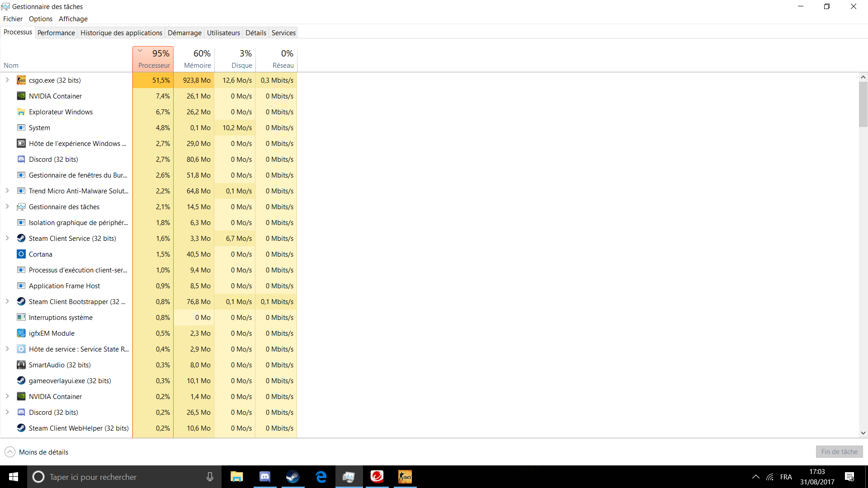868x488 pixels.
Task: Expand the NVIDIA Container 0,2% group
Action: pyautogui.click(x=7, y=396)
